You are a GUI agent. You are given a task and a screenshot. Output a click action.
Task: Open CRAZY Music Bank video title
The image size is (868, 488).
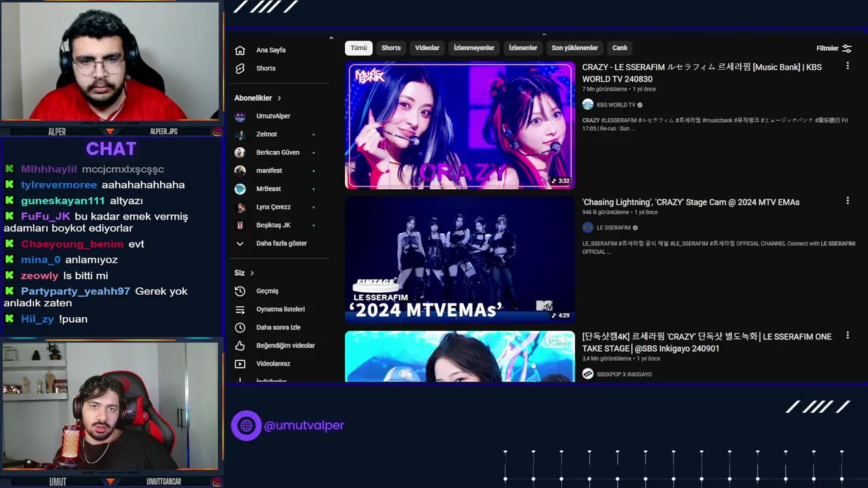[702, 73]
